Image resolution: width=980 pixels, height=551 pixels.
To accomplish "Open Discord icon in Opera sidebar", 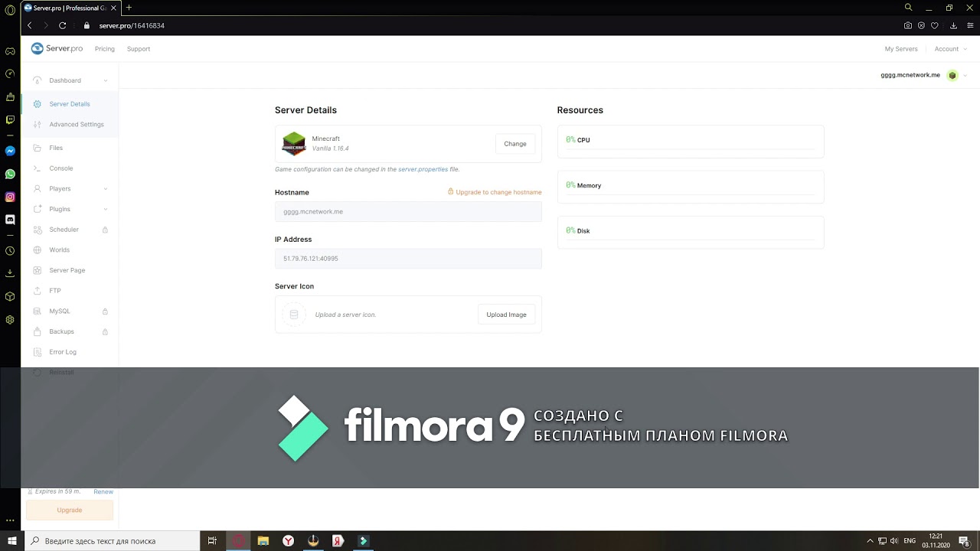I will pos(10,220).
